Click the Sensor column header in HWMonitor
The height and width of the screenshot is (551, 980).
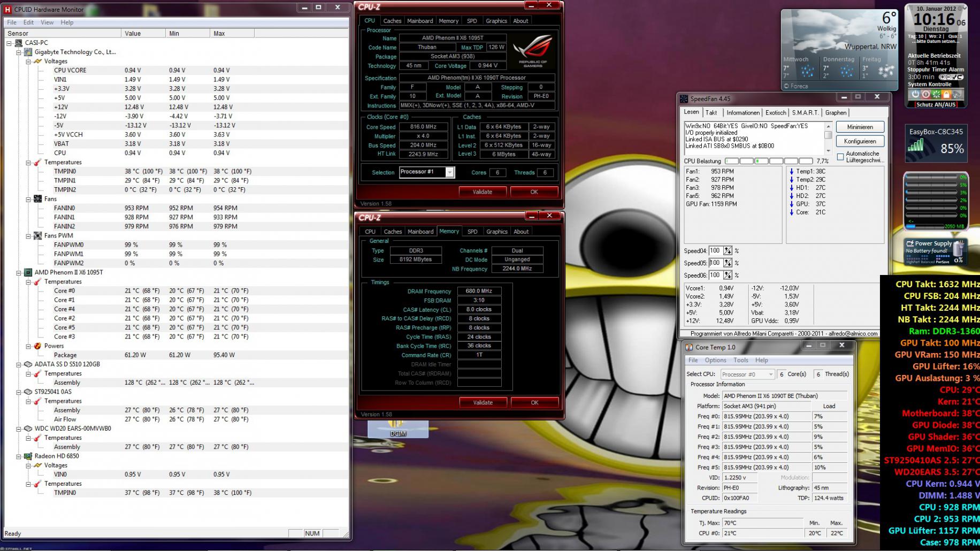click(63, 33)
